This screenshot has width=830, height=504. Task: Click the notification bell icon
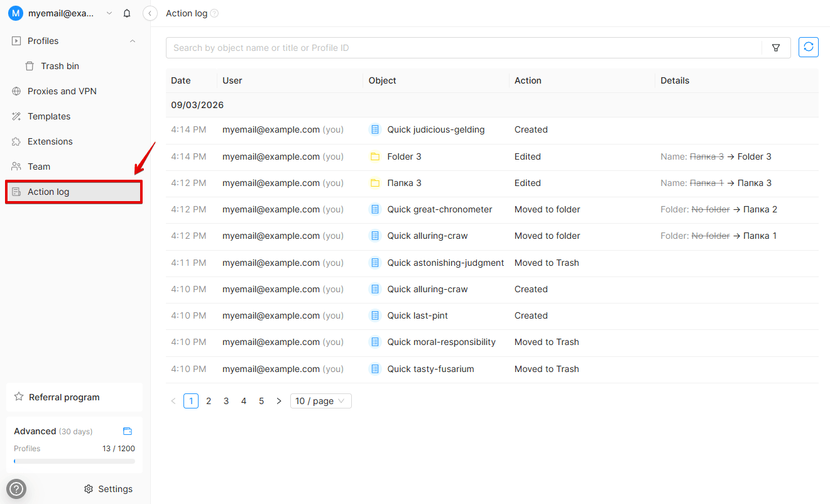pyautogui.click(x=127, y=13)
